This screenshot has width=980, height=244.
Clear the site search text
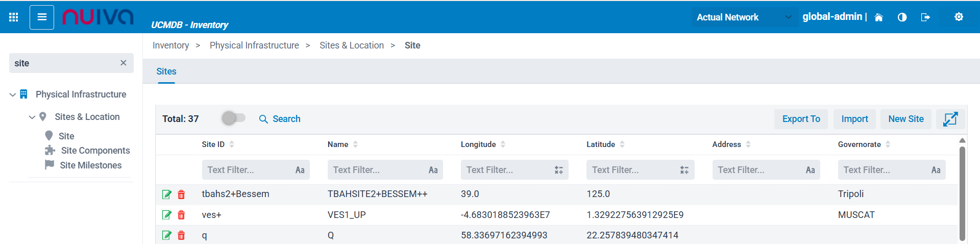coord(123,63)
